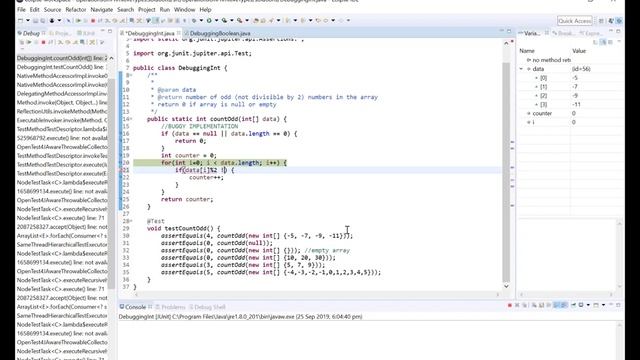Toggle console Scroll Lock

[x=541, y=305]
